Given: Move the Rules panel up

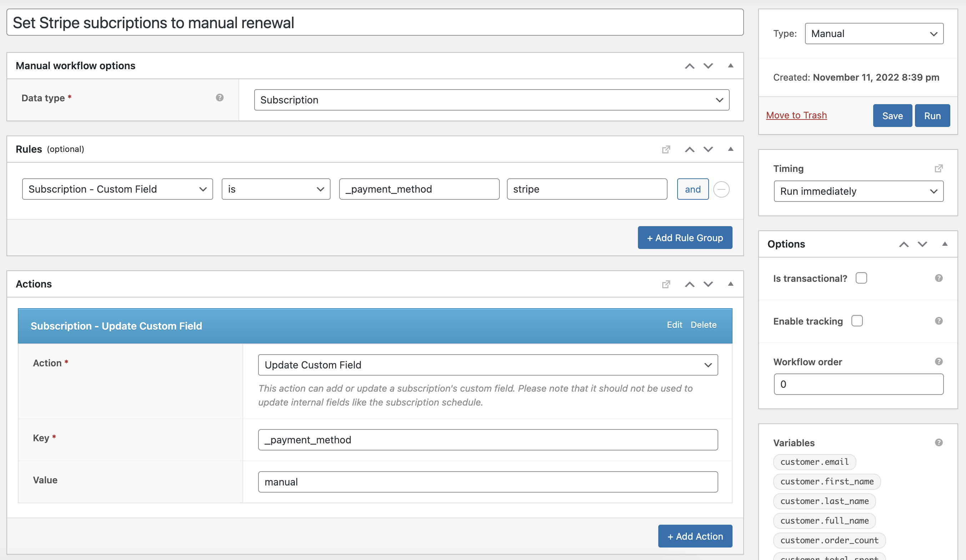Looking at the screenshot, I should [690, 149].
